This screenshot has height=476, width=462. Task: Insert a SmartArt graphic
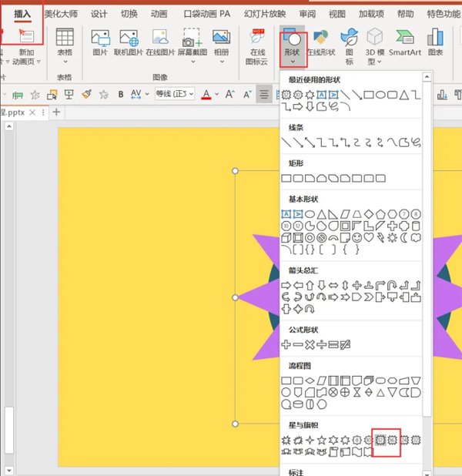coord(405,42)
